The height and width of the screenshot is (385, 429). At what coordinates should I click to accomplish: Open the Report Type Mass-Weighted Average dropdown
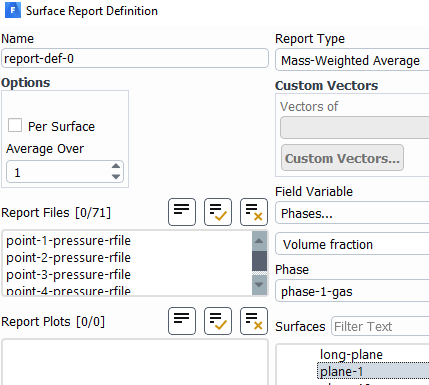[x=352, y=61]
